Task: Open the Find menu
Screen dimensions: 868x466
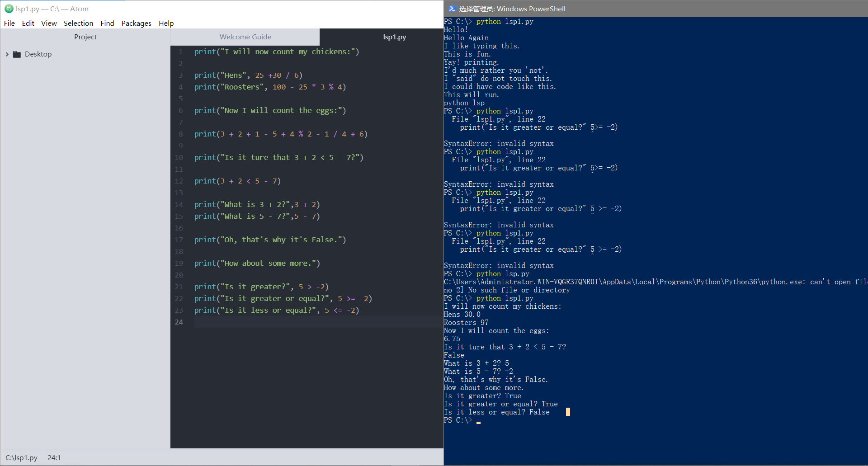Action: [x=107, y=23]
